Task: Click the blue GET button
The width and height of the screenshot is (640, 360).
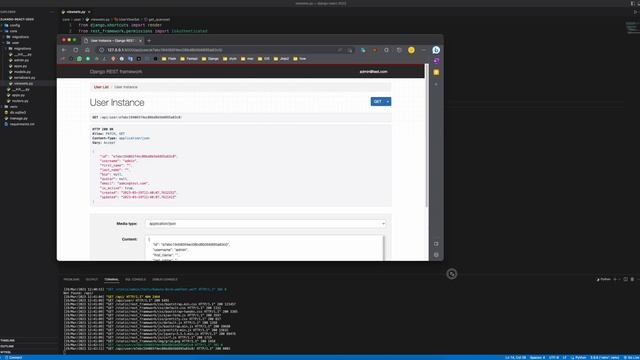Action: [378, 102]
